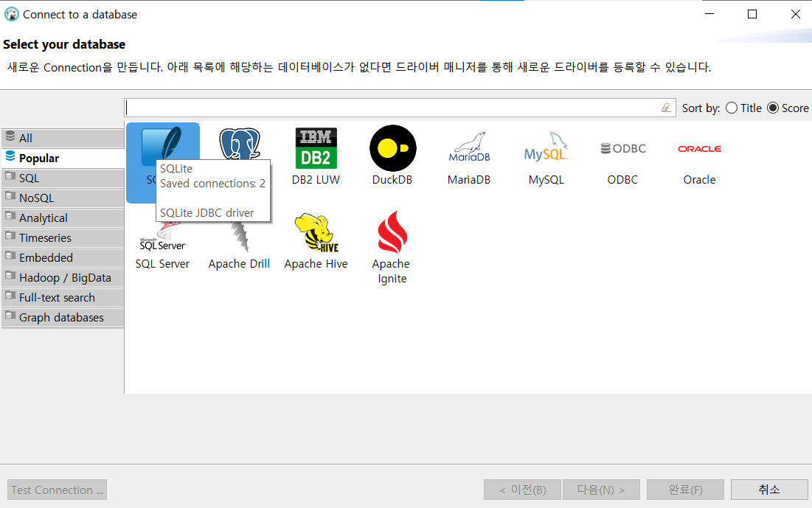Click the 이전(B) back button
Image resolution: width=812 pixels, height=508 pixels.
[522, 490]
